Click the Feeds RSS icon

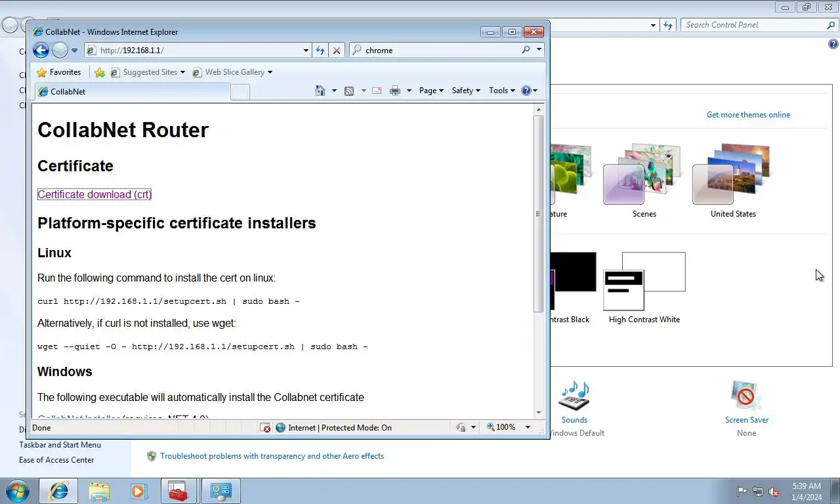pos(349,91)
